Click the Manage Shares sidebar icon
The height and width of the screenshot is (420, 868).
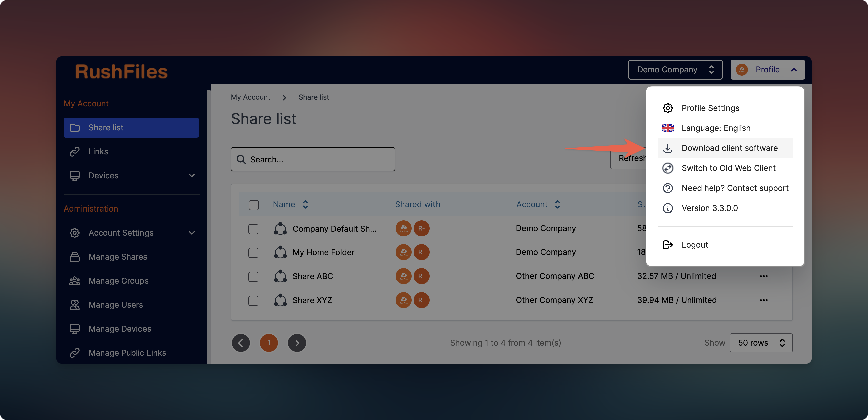click(x=74, y=257)
